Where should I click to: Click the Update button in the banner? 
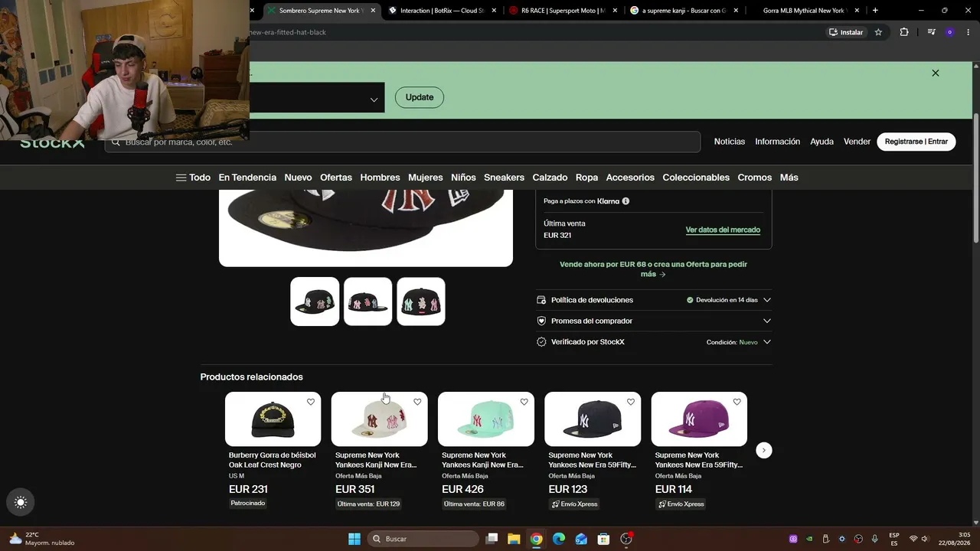tap(420, 97)
